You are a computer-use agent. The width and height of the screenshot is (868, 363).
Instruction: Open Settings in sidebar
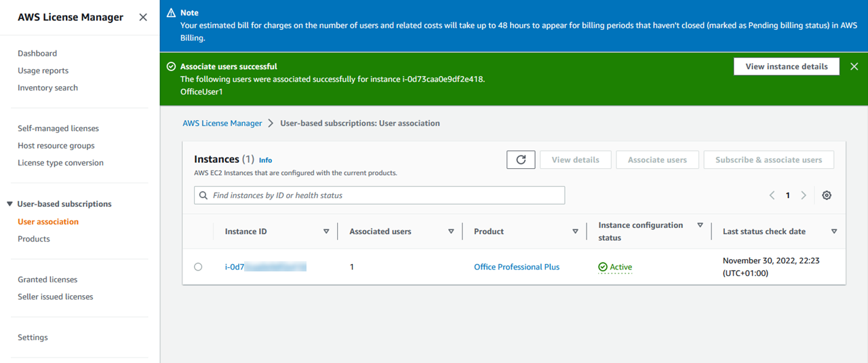pyautogui.click(x=33, y=337)
